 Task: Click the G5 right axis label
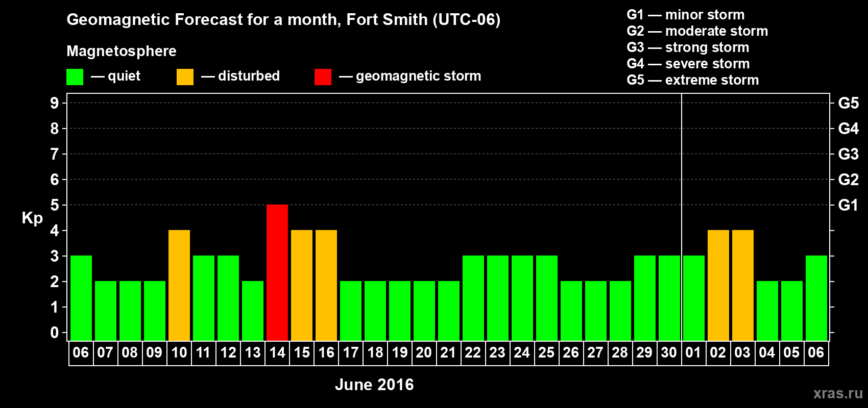pyautogui.click(x=849, y=103)
